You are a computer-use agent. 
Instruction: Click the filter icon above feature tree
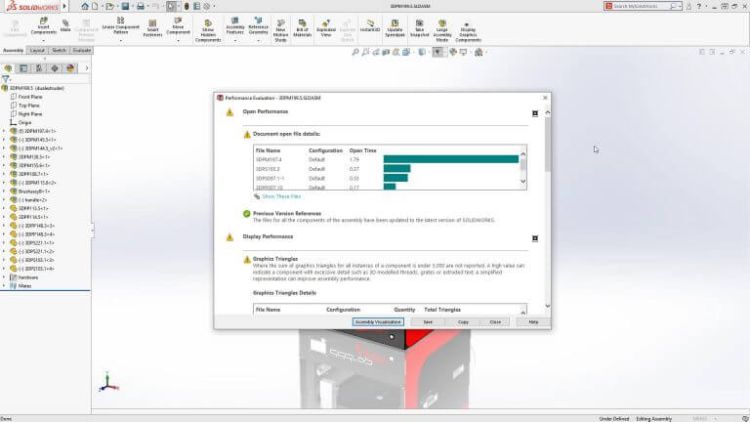tap(6, 79)
